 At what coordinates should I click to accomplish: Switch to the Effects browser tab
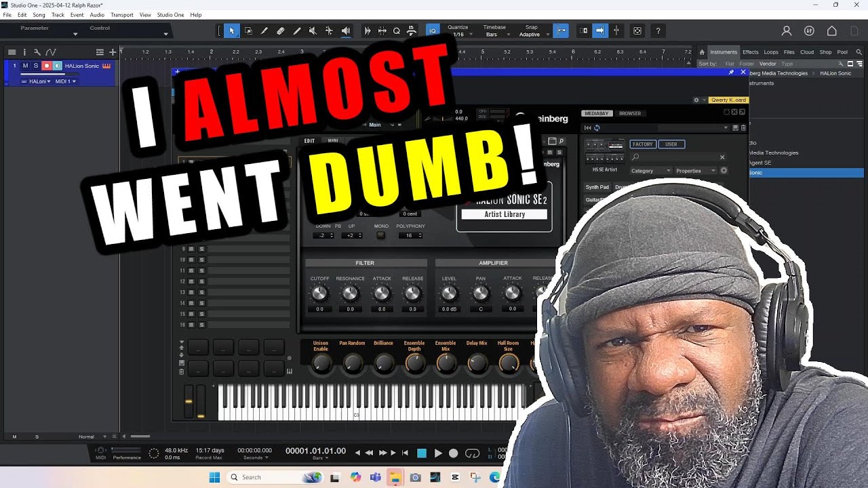[750, 52]
